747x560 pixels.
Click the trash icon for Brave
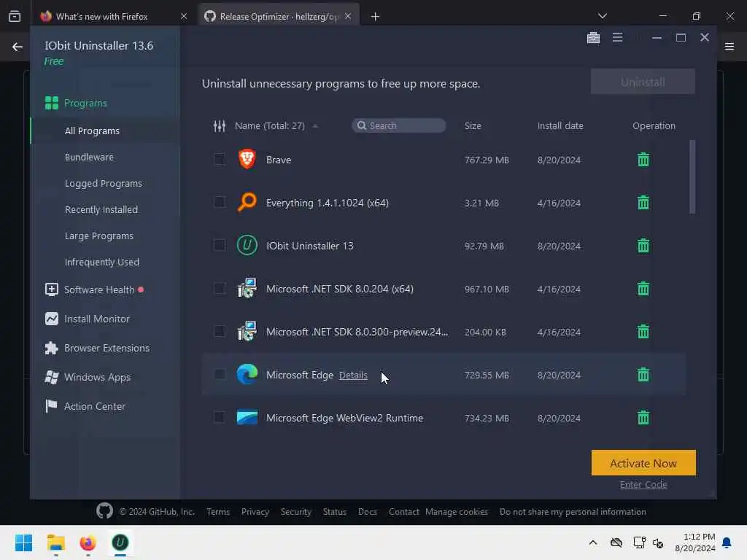pos(643,160)
